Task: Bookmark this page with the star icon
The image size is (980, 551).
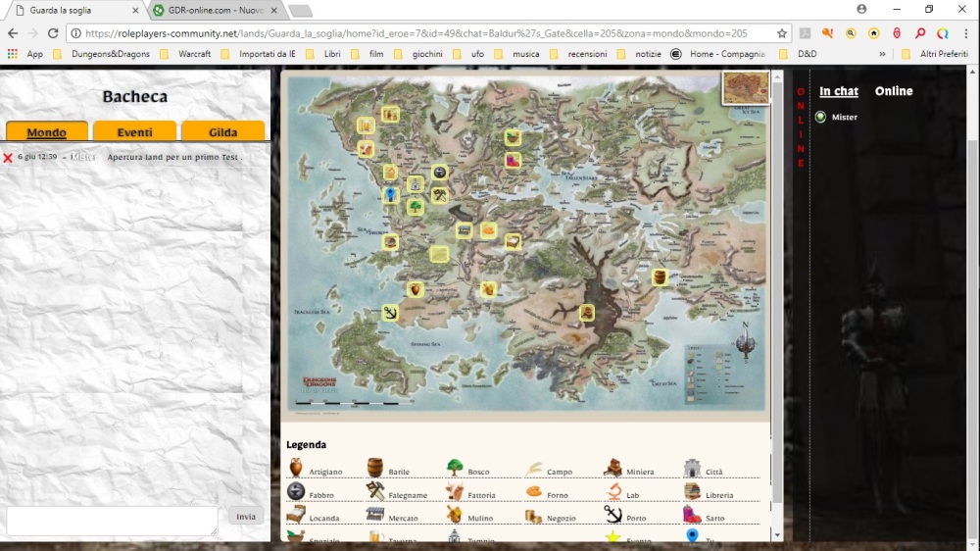Action: point(782,33)
